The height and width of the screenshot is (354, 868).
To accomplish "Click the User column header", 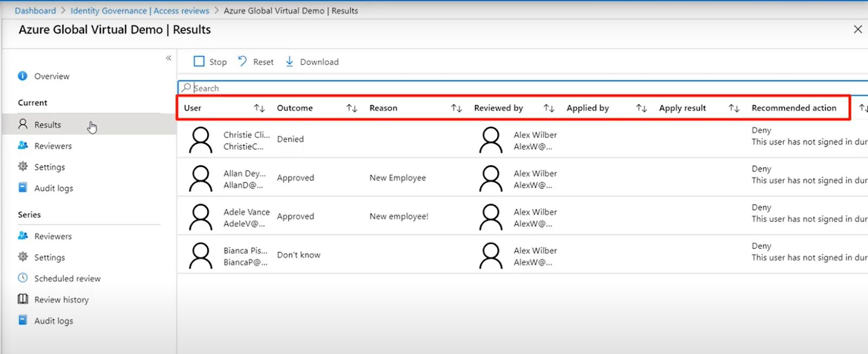I will pyautogui.click(x=193, y=108).
